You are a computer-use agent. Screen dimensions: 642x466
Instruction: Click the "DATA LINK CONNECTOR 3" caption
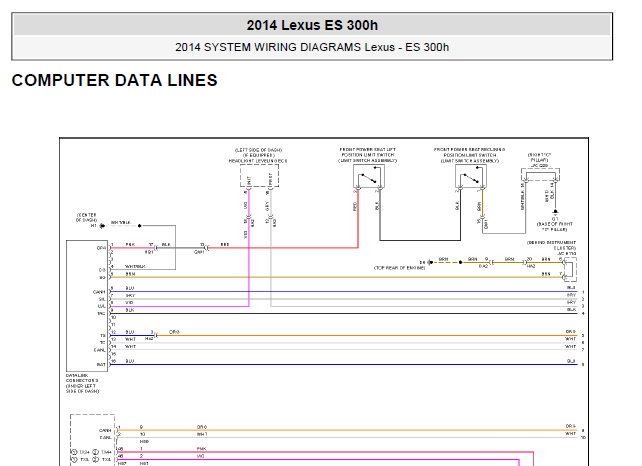tap(82, 378)
